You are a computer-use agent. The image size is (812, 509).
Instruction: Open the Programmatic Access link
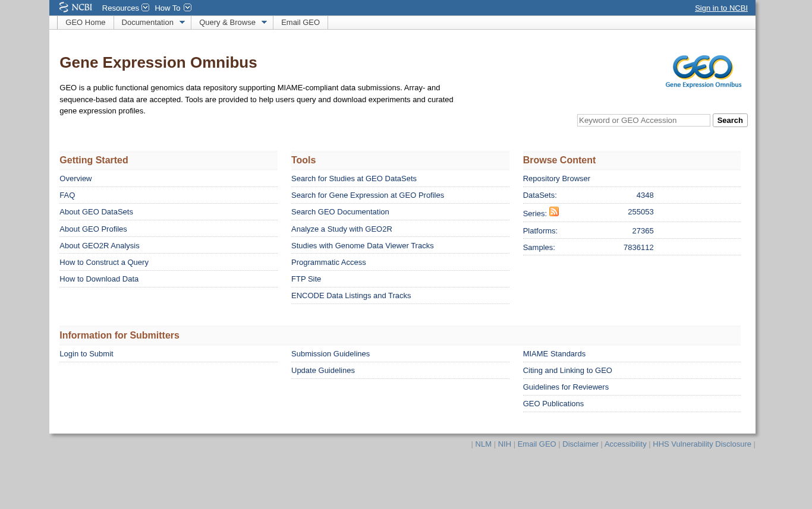[329, 263]
